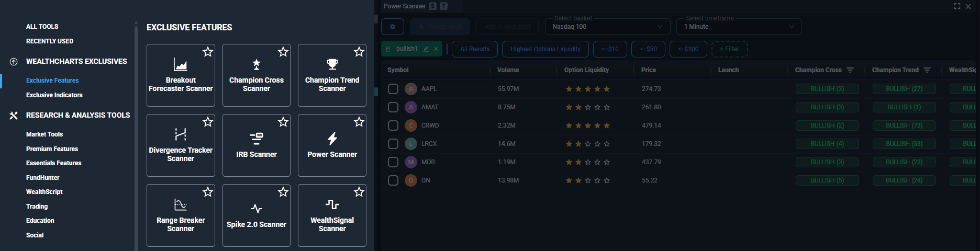980x251 pixels.
Task: Edit the bullish1 filter with pencil icon
Action: 426,49
